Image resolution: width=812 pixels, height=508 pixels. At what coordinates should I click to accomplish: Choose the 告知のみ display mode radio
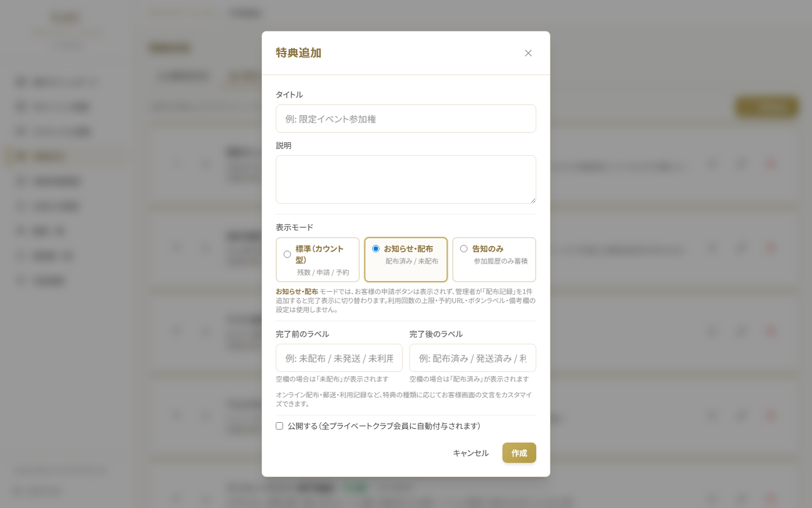(x=464, y=249)
